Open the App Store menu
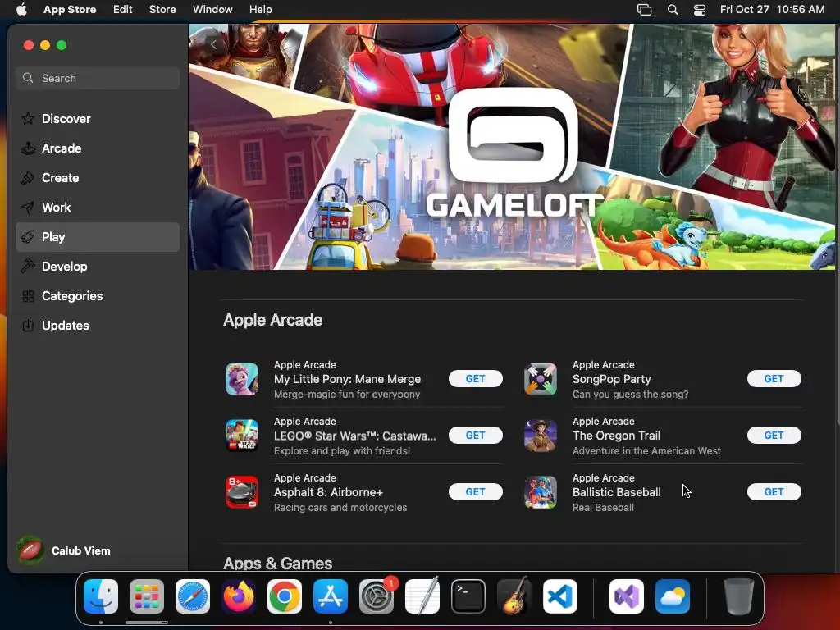840x630 pixels. coord(70,9)
